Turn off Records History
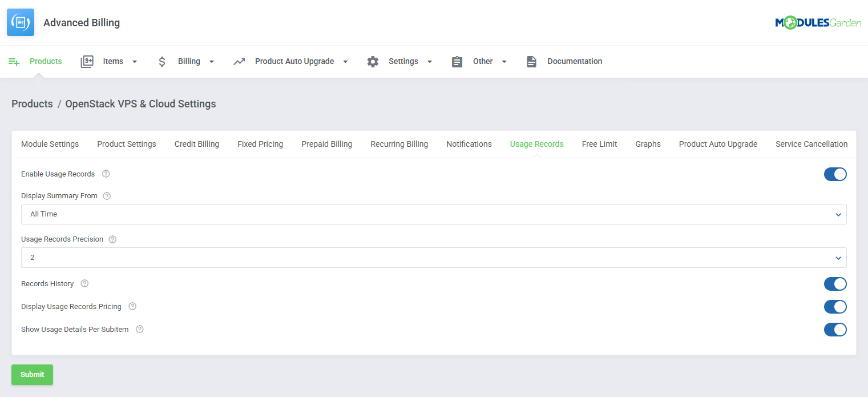868x397 pixels. (x=835, y=284)
